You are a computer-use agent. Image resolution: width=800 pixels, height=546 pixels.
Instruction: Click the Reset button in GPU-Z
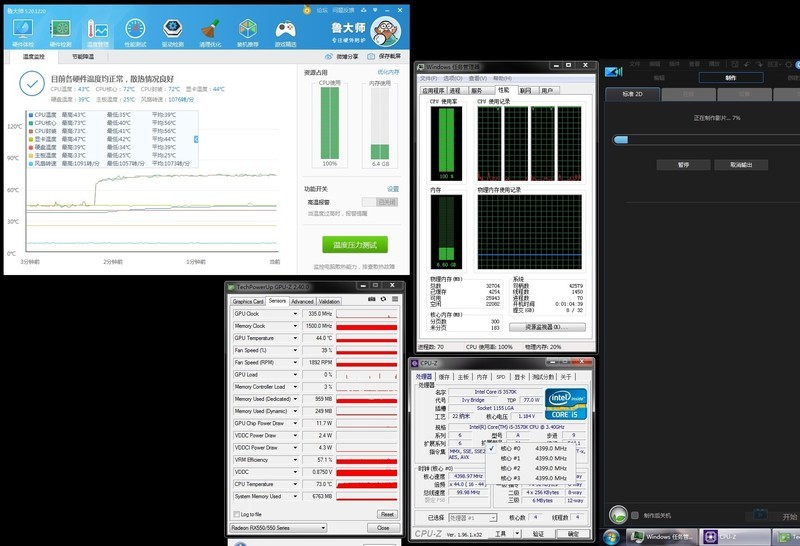coord(387,514)
